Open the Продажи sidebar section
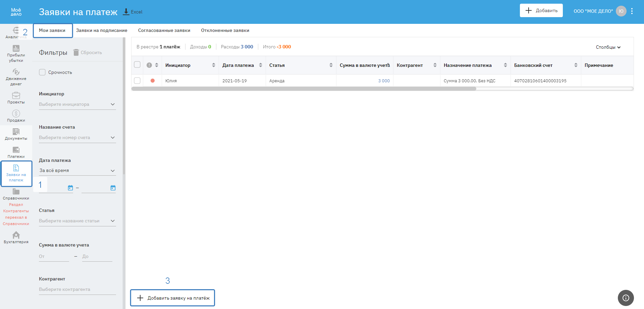The height and width of the screenshot is (309, 644). click(x=16, y=116)
